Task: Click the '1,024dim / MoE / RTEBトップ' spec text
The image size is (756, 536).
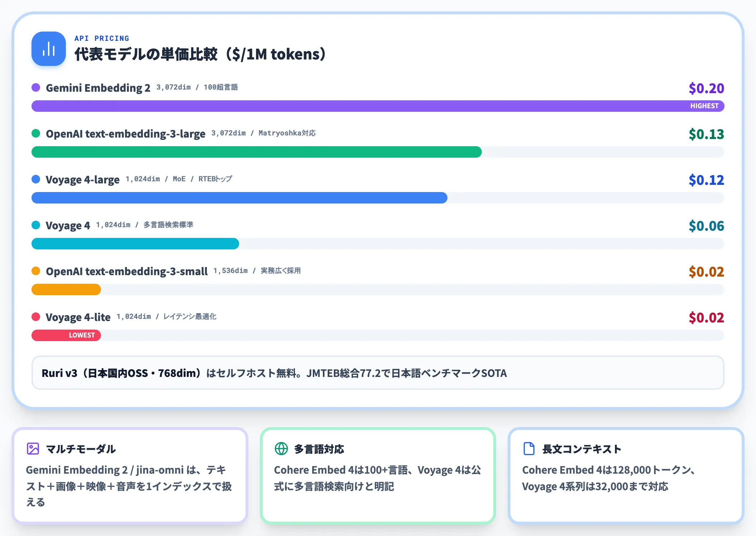Action: point(179,179)
